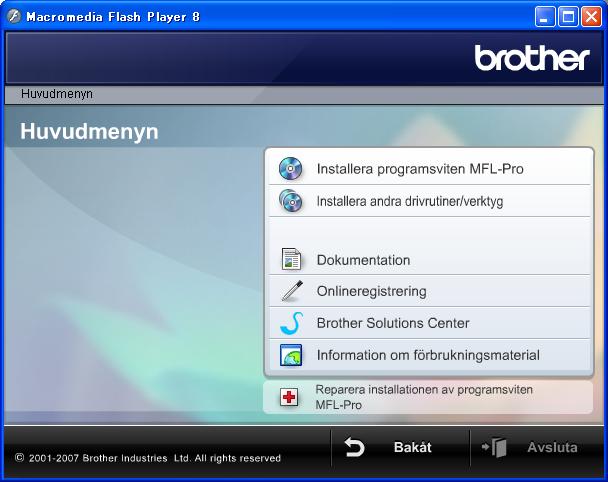Open the Dokumentation entry
Viewport: 608px width, 482px height.
(x=429, y=259)
